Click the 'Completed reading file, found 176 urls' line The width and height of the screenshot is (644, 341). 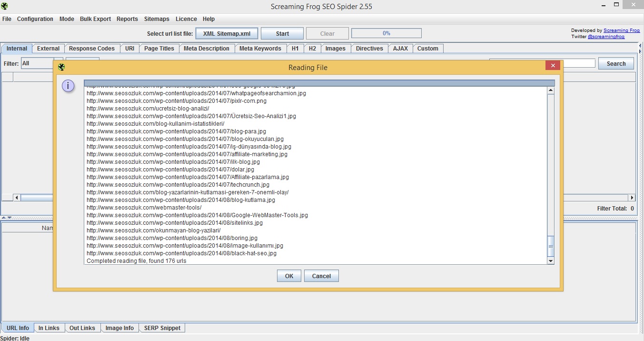137,261
